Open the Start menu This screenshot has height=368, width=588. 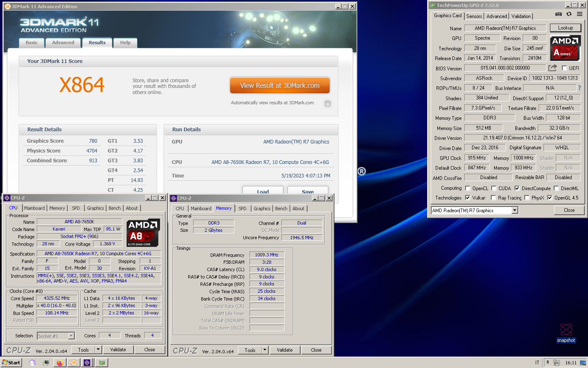click(11, 363)
